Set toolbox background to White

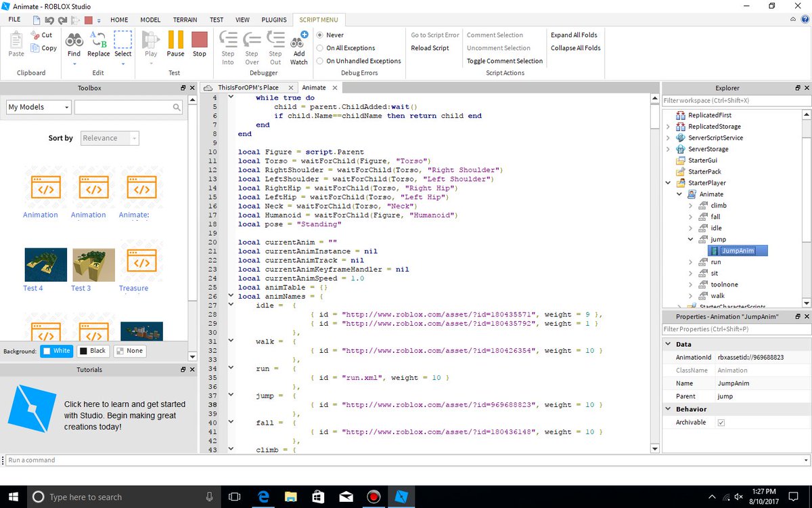pyautogui.click(x=56, y=351)
